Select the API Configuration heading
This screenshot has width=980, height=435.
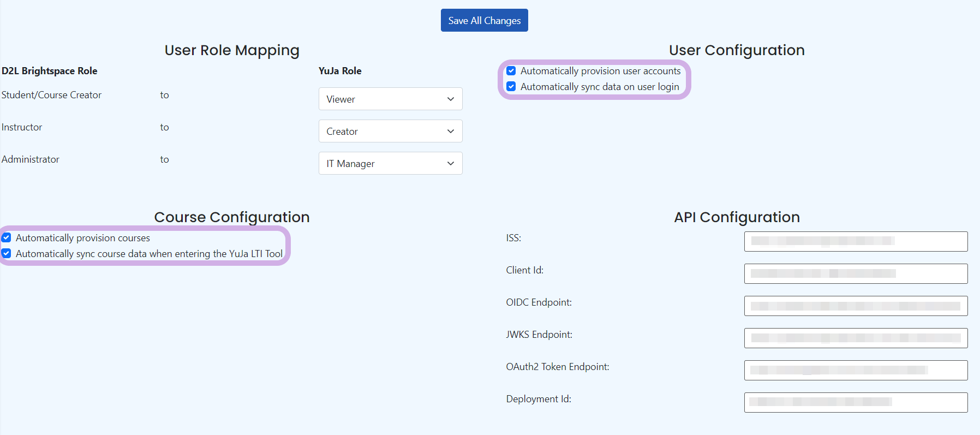(x=737, y=217)
